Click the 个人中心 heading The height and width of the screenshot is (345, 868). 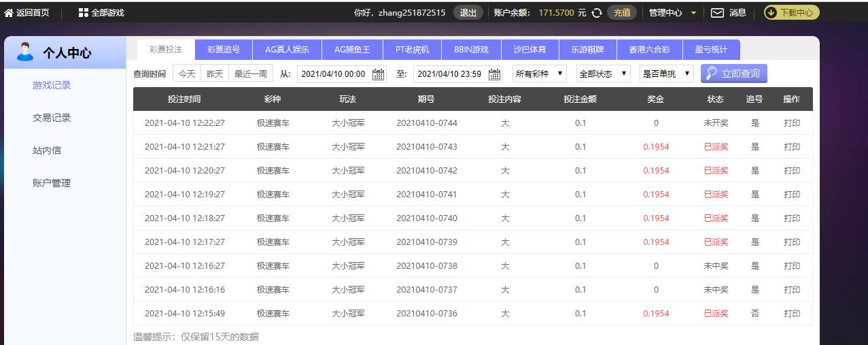(x=67, y=53)
